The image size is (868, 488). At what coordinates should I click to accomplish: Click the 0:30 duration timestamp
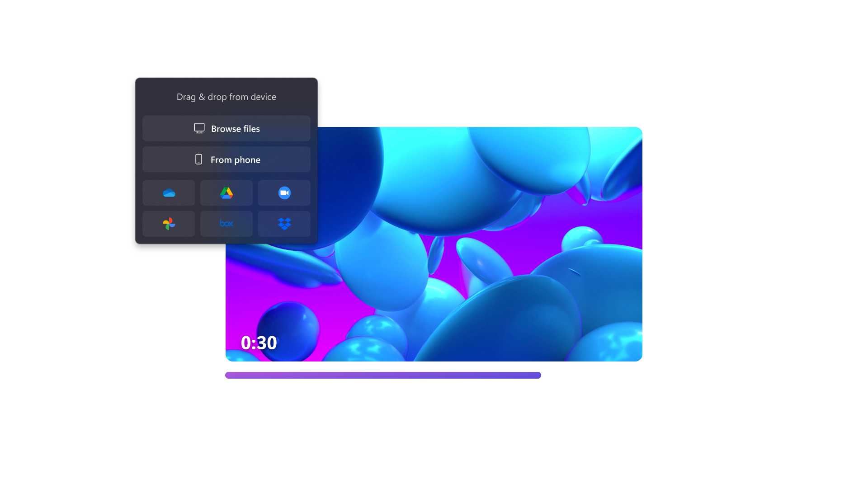pyautogui.click(x=259, y=343)
